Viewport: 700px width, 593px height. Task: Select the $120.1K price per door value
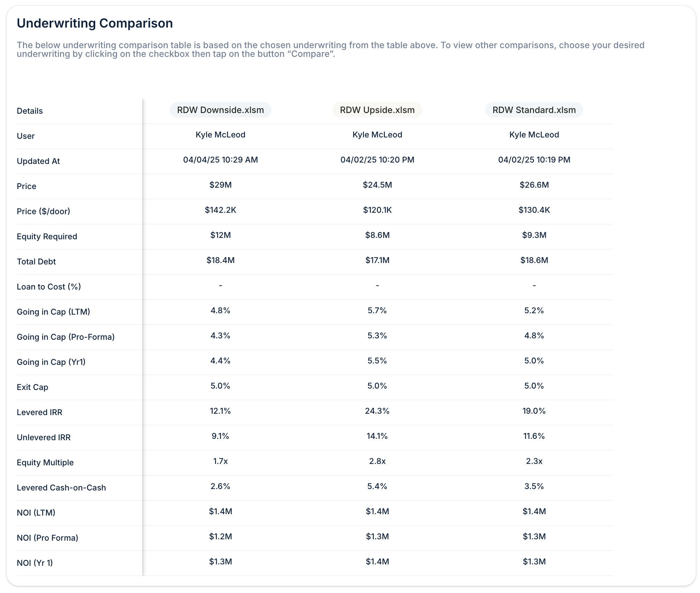377,210
